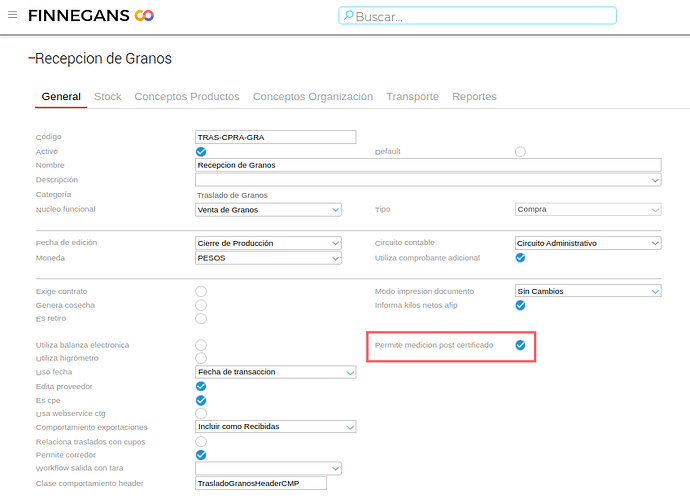690x498 pixels.
Task: Open the Uso fecha dropdown
Action: point(275,372)
